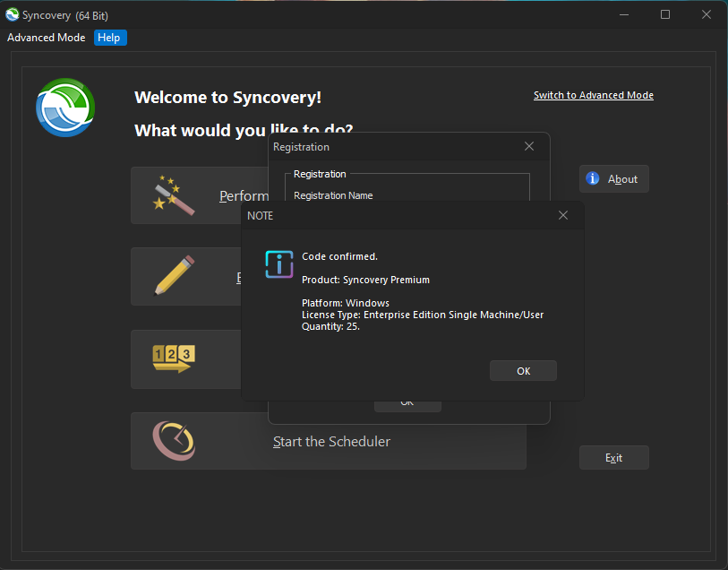
Task: Minimize the Syncovery window
Action: 624,14
